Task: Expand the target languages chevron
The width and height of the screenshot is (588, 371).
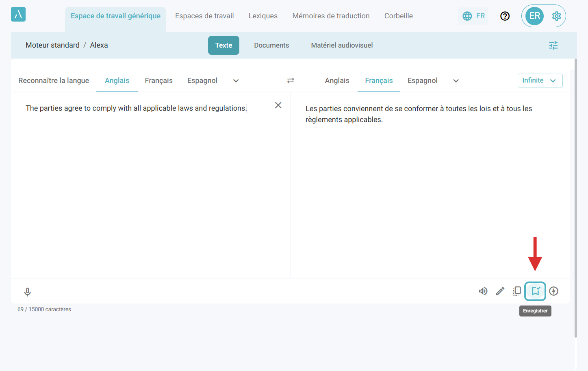Action: coord(456,81)
